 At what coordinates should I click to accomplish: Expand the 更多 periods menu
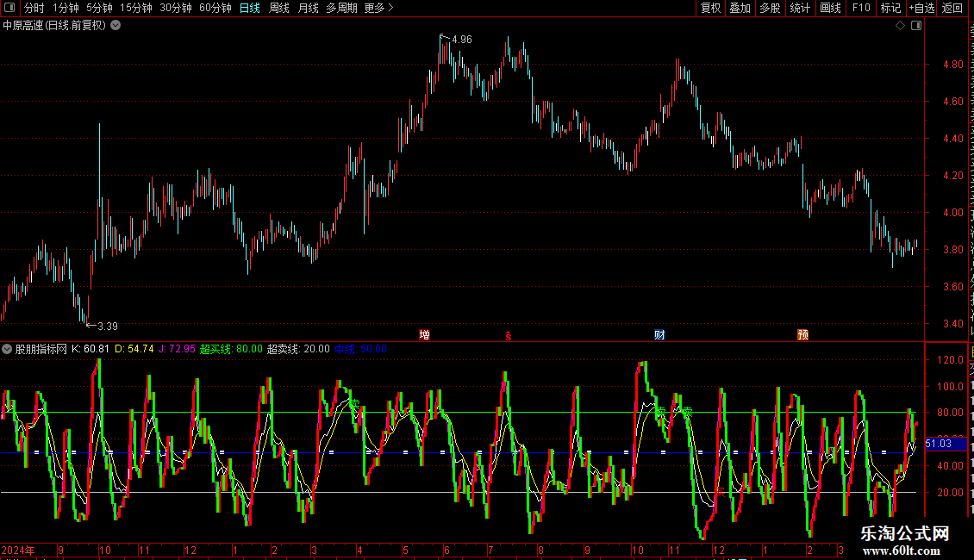[x=379, y=8]
